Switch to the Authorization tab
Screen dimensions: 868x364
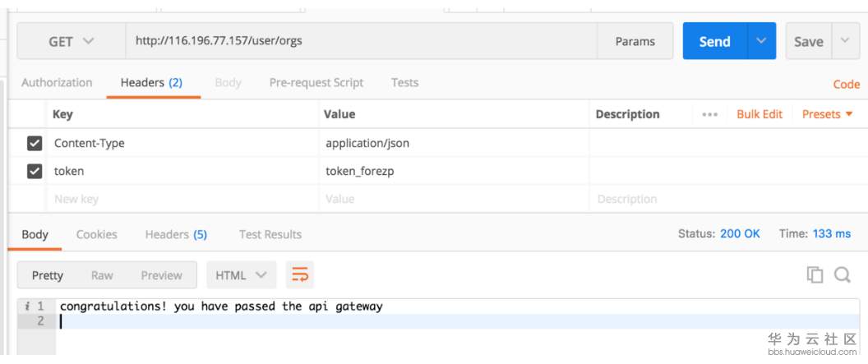(57, 82)
